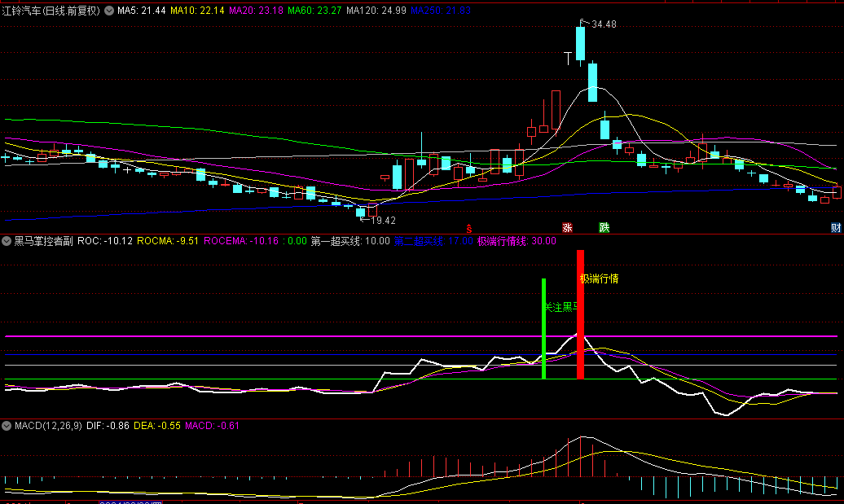Click the red 极端行情 signal bar
This screenshot has height=504, width=844.
point(580,314)
